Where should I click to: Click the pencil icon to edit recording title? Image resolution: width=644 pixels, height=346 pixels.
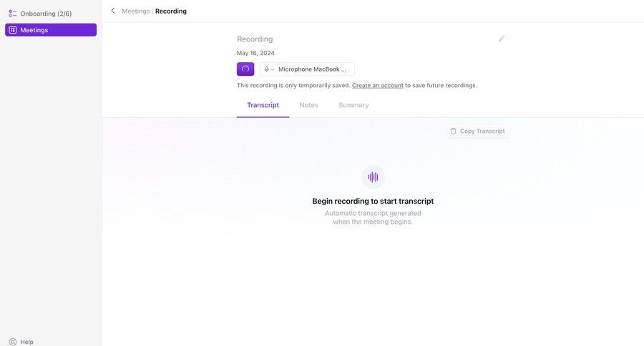502,39
